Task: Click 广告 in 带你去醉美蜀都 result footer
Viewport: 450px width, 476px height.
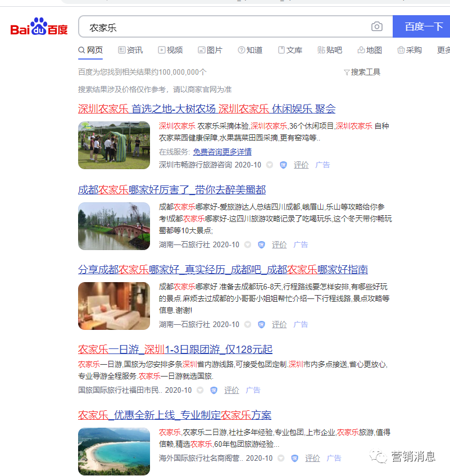Action: 301,244
